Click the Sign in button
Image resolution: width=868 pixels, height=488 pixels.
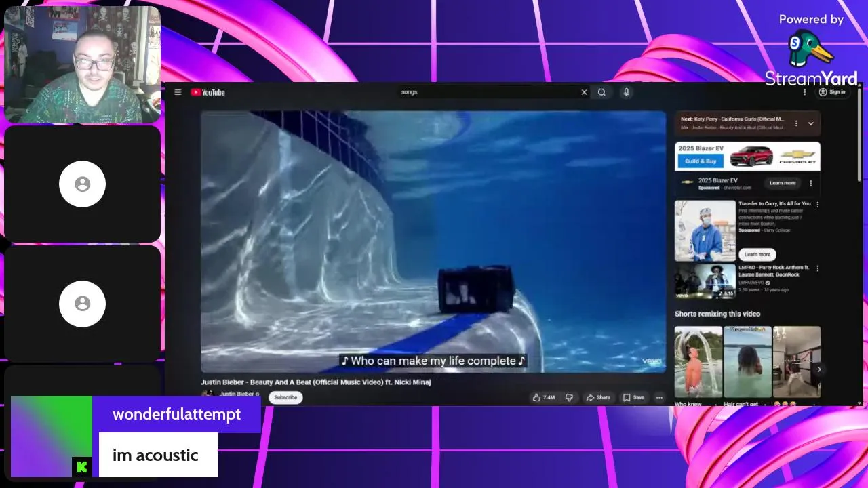832,92
